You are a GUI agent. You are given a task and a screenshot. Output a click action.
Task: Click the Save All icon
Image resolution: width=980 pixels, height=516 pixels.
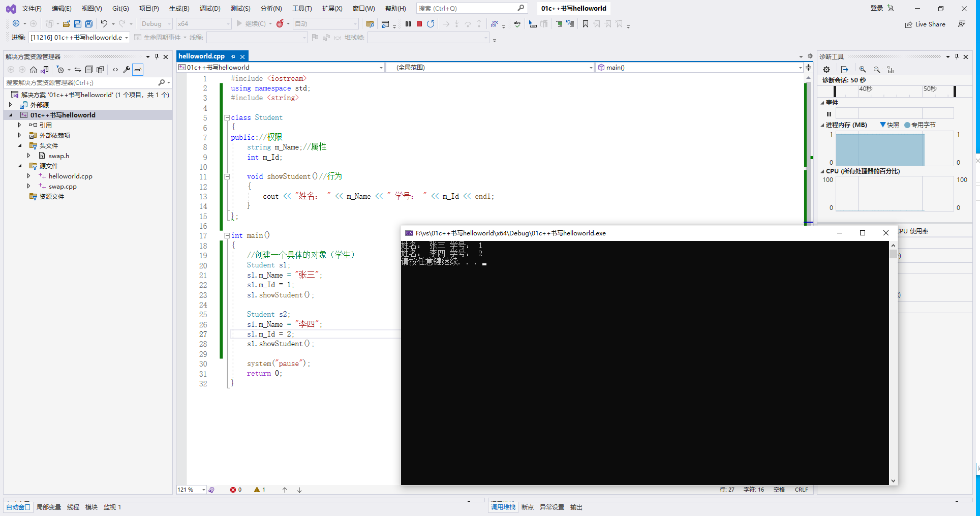click(x=89, y=24)
